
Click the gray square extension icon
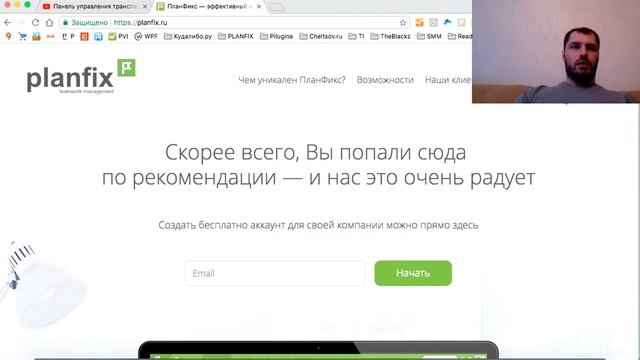coord(433,22)
